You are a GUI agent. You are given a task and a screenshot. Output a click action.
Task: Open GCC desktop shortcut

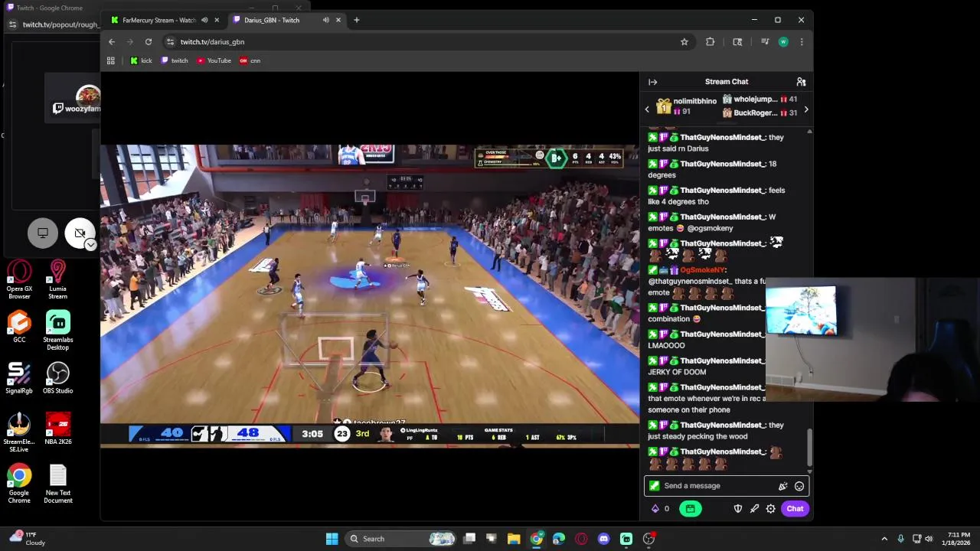(19, 328)
